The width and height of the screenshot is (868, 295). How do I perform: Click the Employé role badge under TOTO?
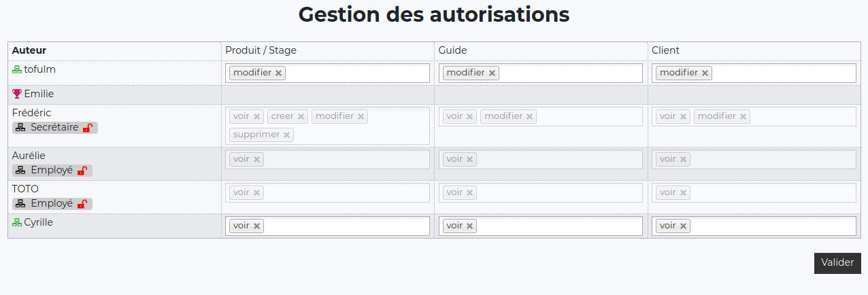coord(52,204)
